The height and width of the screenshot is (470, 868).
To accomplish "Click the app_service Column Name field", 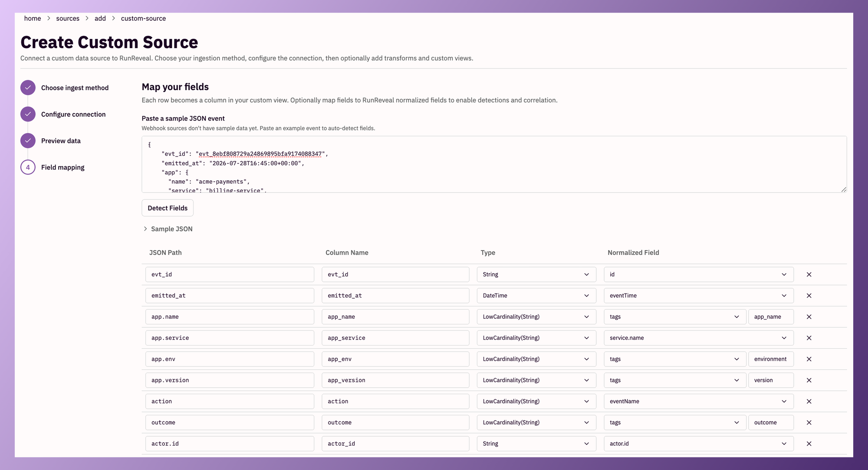I will coord(395,338).
